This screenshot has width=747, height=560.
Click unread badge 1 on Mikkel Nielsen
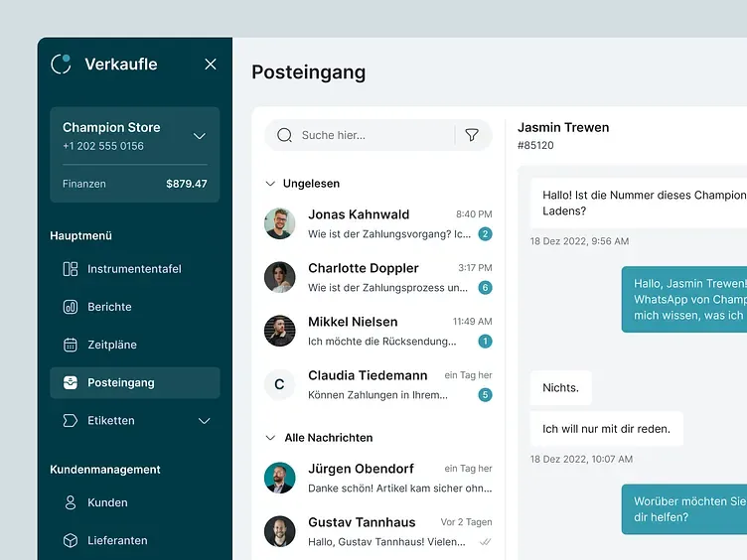click(x=485, y=342)
